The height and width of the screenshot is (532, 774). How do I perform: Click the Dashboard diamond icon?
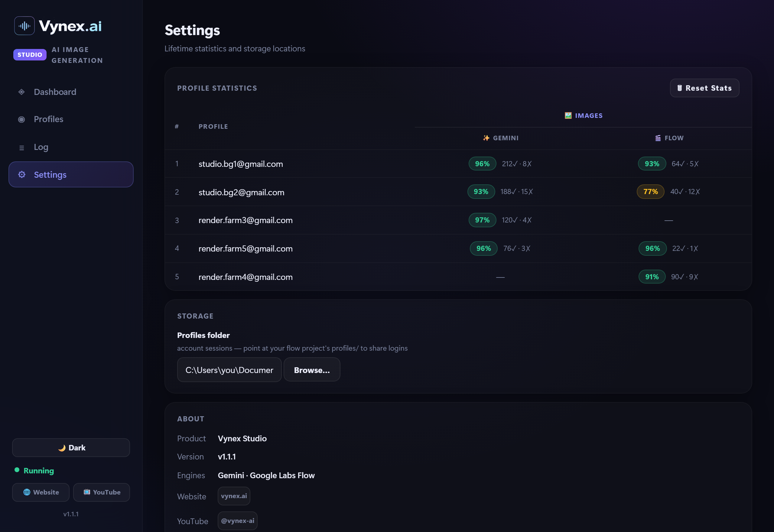[x=22, y=92]
